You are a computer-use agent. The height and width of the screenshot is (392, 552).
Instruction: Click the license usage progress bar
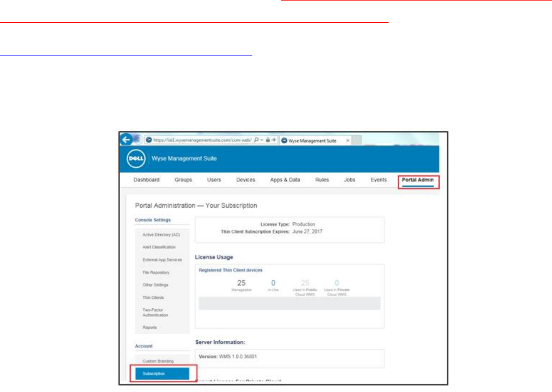(x=290, y=303)
